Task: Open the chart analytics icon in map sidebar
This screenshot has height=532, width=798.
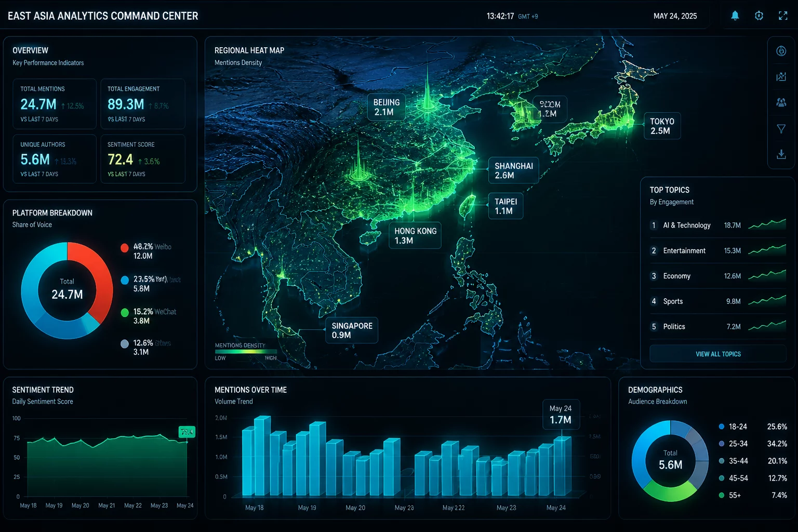Action: (781, 77)
